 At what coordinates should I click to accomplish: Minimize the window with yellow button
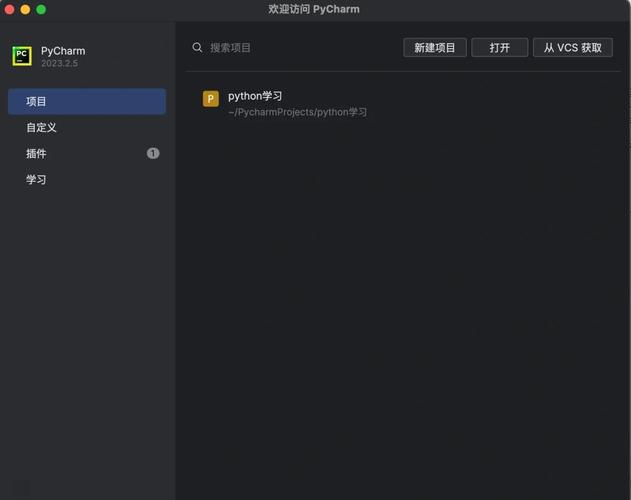(x=25, y=9)
